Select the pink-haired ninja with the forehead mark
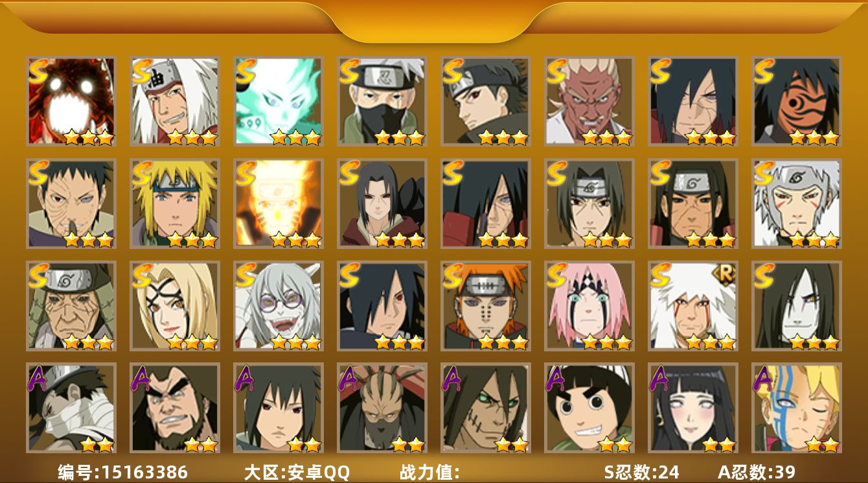 [x=589, y=306]
